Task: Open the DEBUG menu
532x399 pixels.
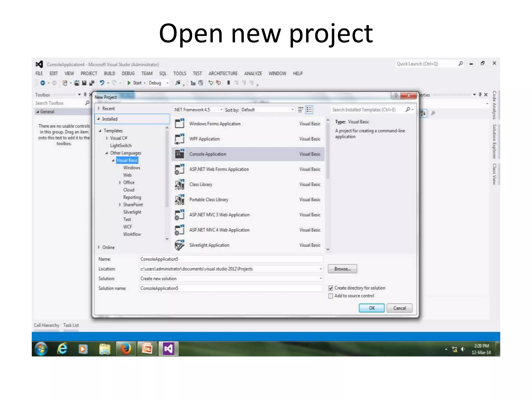Action: point(128,73)
